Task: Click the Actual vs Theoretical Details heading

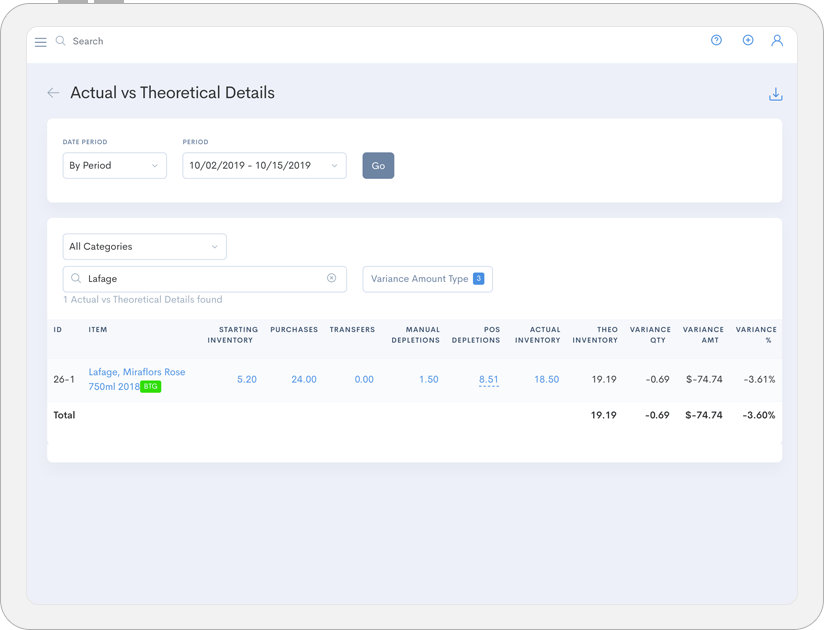Action: coord(172,93)
